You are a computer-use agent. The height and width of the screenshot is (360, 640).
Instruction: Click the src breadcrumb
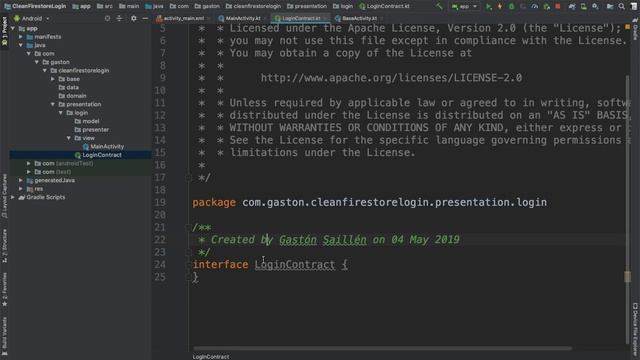[x=105, y=6]
